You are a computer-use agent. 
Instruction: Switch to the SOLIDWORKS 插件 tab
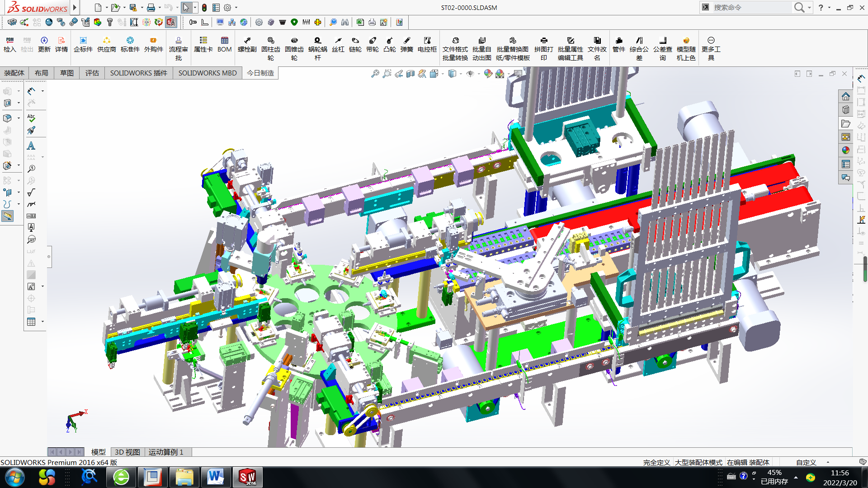139,73
